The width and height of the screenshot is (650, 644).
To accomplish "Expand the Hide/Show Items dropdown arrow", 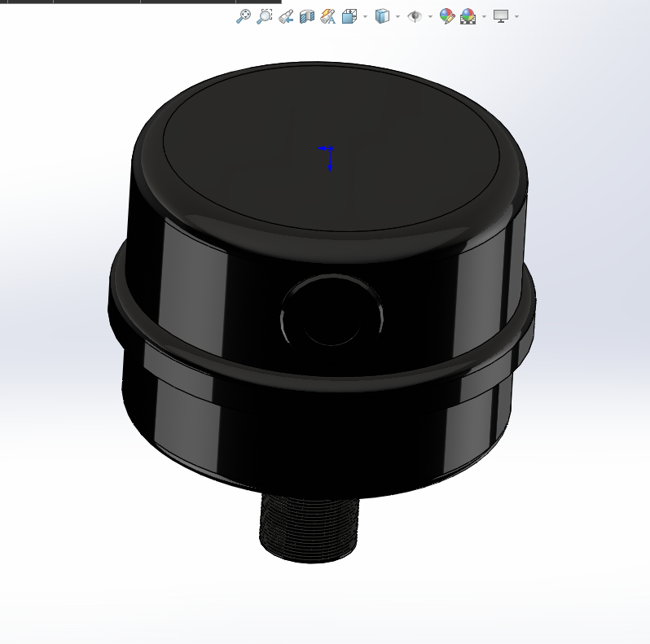I will 430,17.
